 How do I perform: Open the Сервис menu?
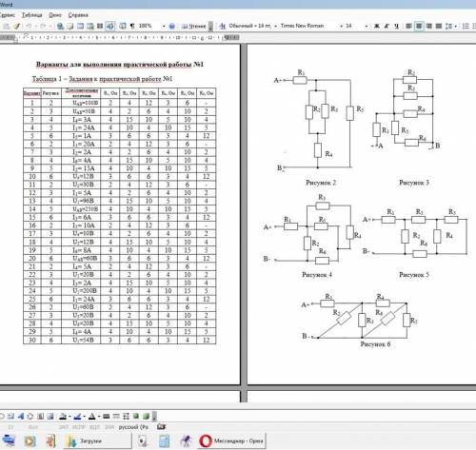coord(7,15)
